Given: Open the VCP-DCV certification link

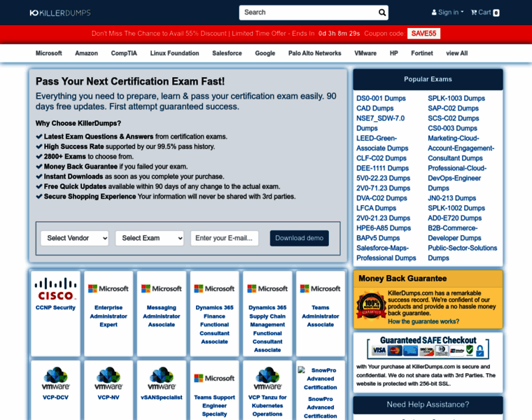Looking at the screenshot, I should [x=55, y=398].
